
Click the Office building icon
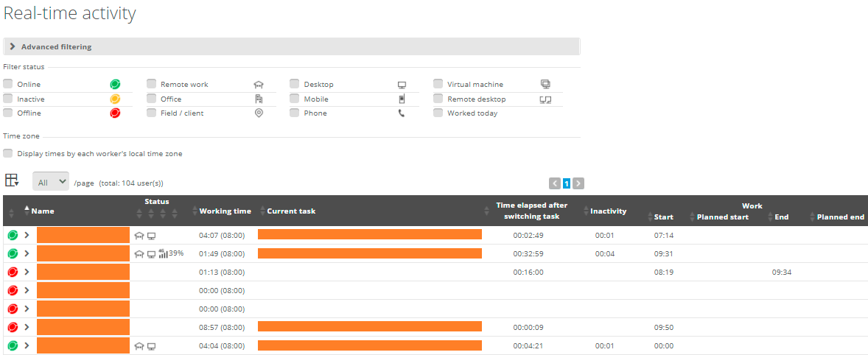click(x=258, y=99)
